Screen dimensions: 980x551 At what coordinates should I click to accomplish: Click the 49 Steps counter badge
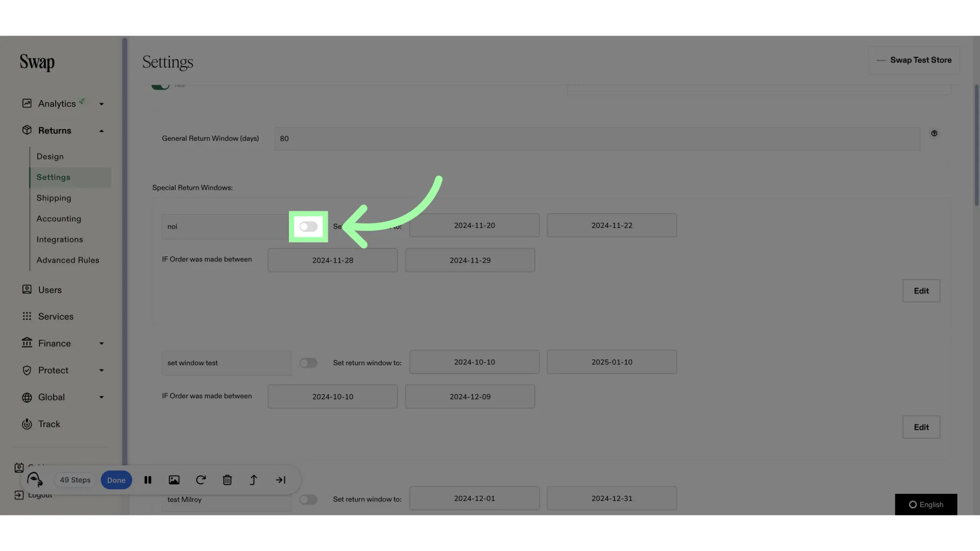tap(75, 480)
